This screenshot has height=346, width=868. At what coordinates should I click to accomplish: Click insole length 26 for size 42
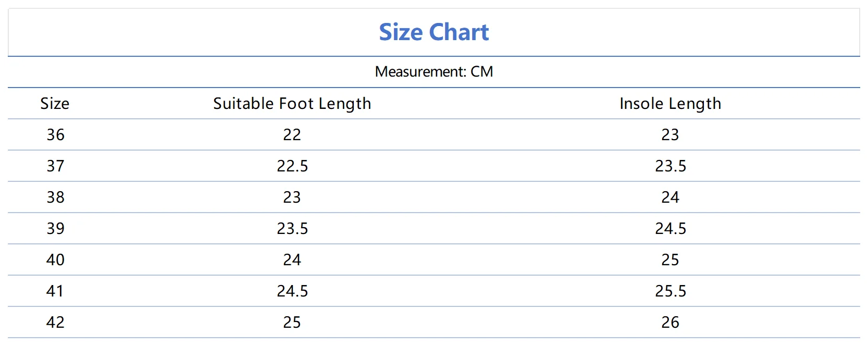tap(670, 323)
